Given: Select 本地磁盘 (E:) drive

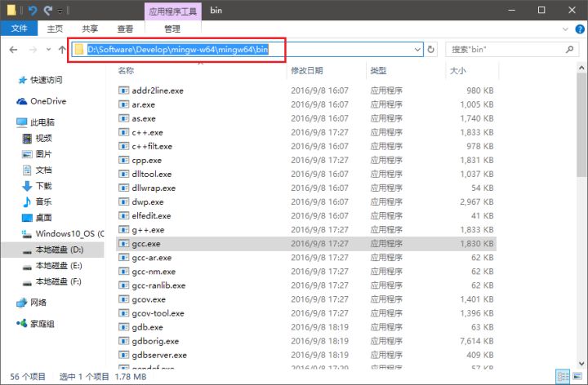Looking at the screenshot, I should coord(52,266).
